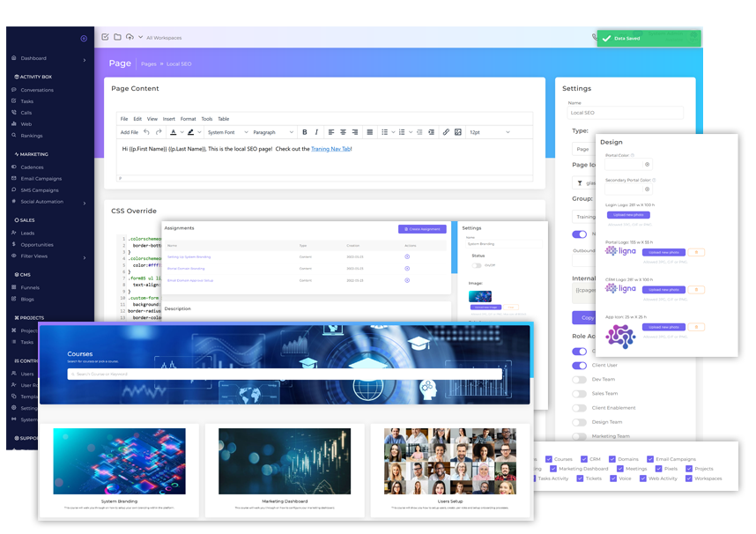Click the Portal Color picker field

[x=627, y=164]
